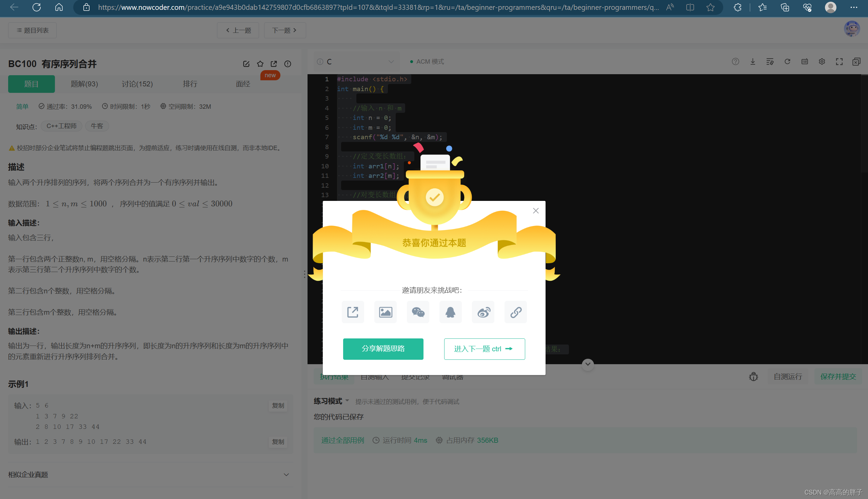Image resolution: width=868 pixels, height=499 pixels.
Task: Share as image icon in dialog
Action: 386,312
